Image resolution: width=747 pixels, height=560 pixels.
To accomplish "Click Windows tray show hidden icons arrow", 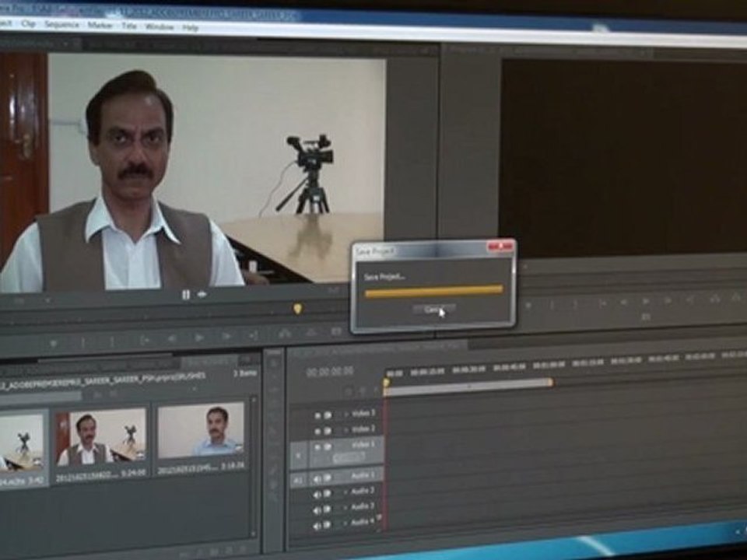I will (x=738, y=530).
